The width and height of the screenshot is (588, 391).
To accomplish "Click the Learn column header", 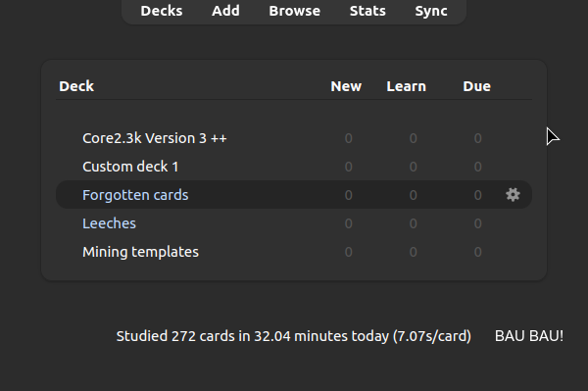I will click(407, 86).
